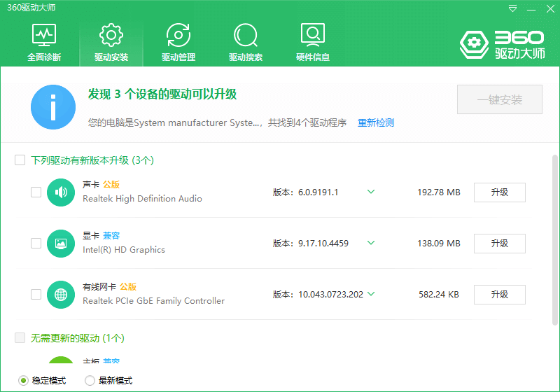Screen dimensions: 560x392
Task: Switch to the 驱动搜索 tab label
Action: 246,57
